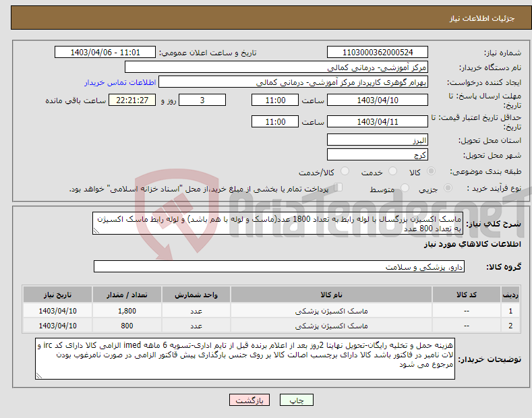This screenshot has width=532, height=418.
Task: Select the متوسط purchase type radio
Action: [405, 188]
